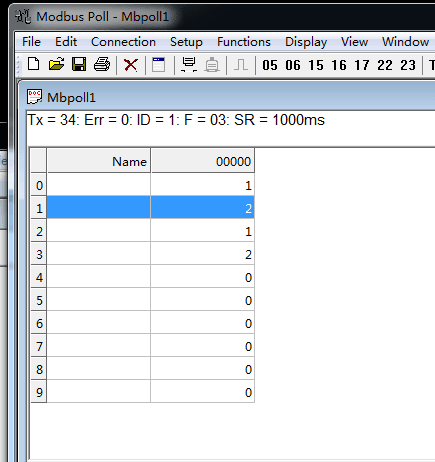Open the read/write definition window icon
The height and width of the screenshot is (462, 435).
(159, 64)
